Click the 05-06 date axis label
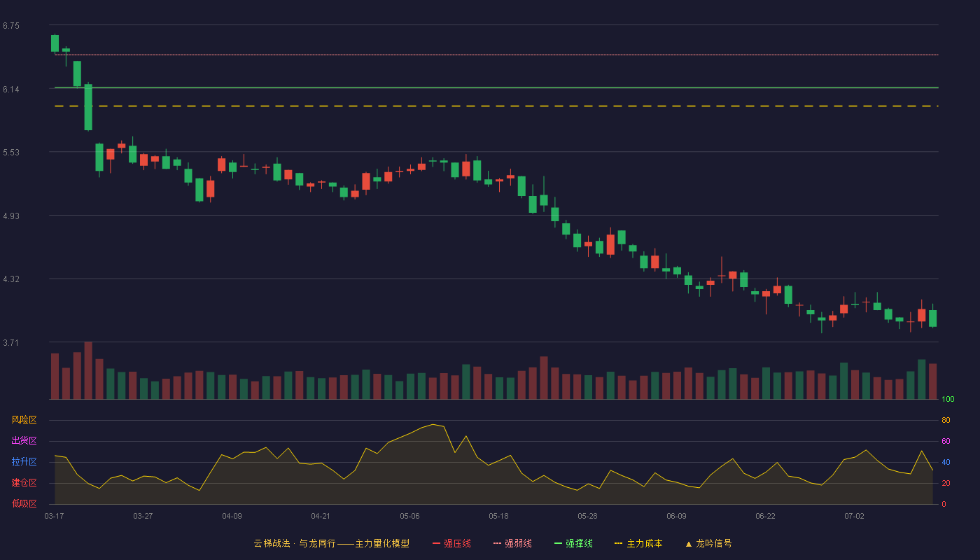980x560 pixels. click(x=409, y=516)
